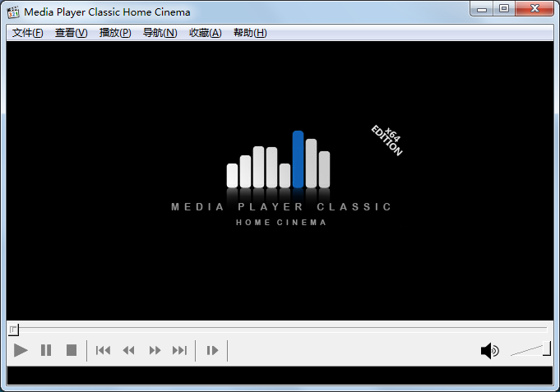
Task: Open the 收藏(A) menu
Action: click(x=205, y=33)
